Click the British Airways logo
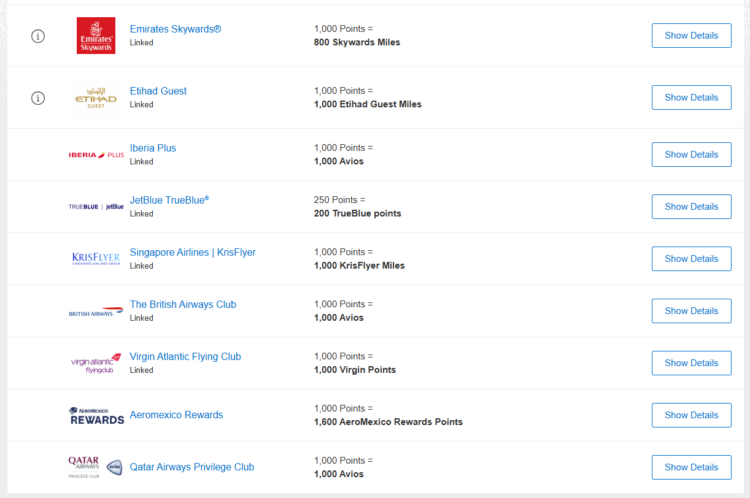Image resolution: width=750 pixels, height=498 pixels. 96,311
